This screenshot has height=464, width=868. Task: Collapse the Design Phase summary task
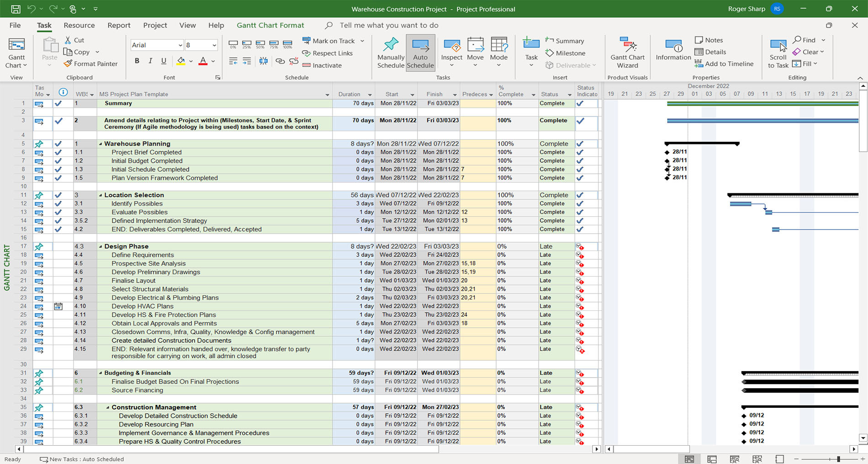101,246
